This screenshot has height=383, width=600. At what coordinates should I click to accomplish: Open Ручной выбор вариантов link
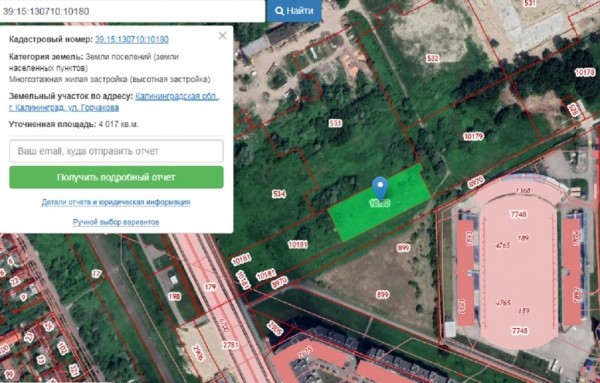[x=116, y=222]
